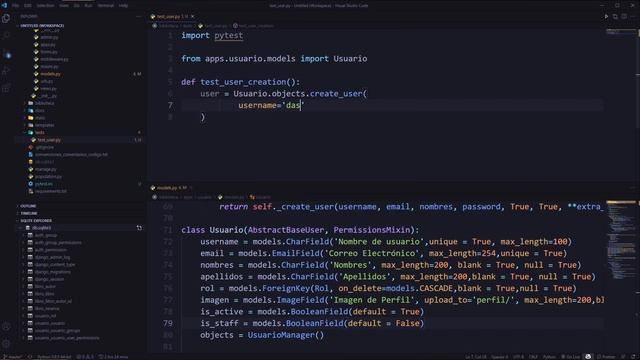This screenshot has width=640, height=360.
Task: Open test_user.py in the Explorer tree
Action: (49, 140)
